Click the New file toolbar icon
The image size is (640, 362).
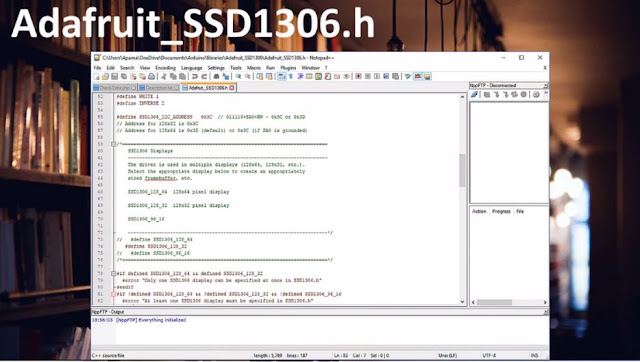(x=97, y=77)
